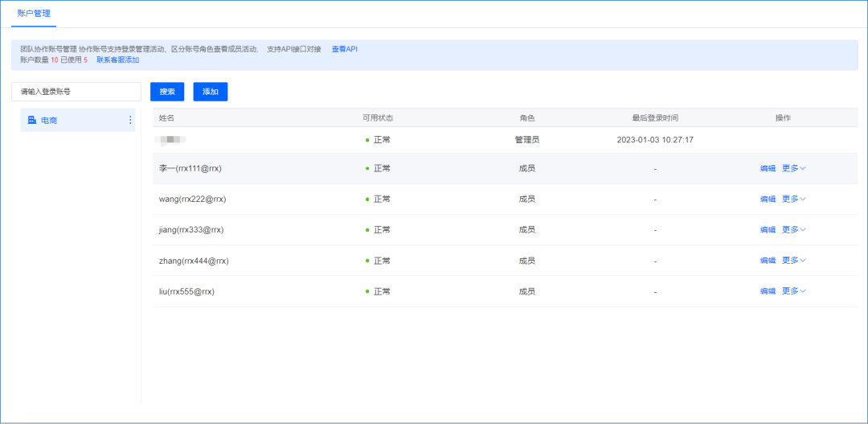Edit the liu(rrx555@rrx) account
The height and width of the screenshot is (424, 868).
pyautogui.click(x=768, y=291)
